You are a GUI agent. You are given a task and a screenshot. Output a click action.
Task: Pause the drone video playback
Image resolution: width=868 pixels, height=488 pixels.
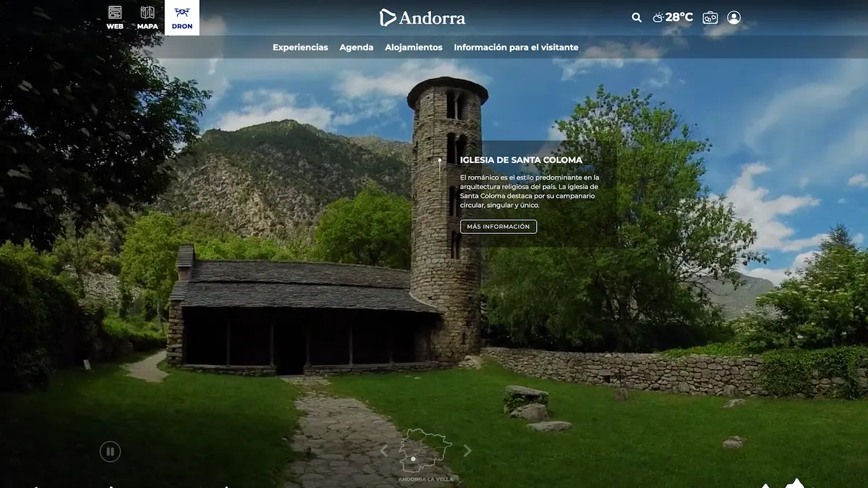[x=109, y=451]
